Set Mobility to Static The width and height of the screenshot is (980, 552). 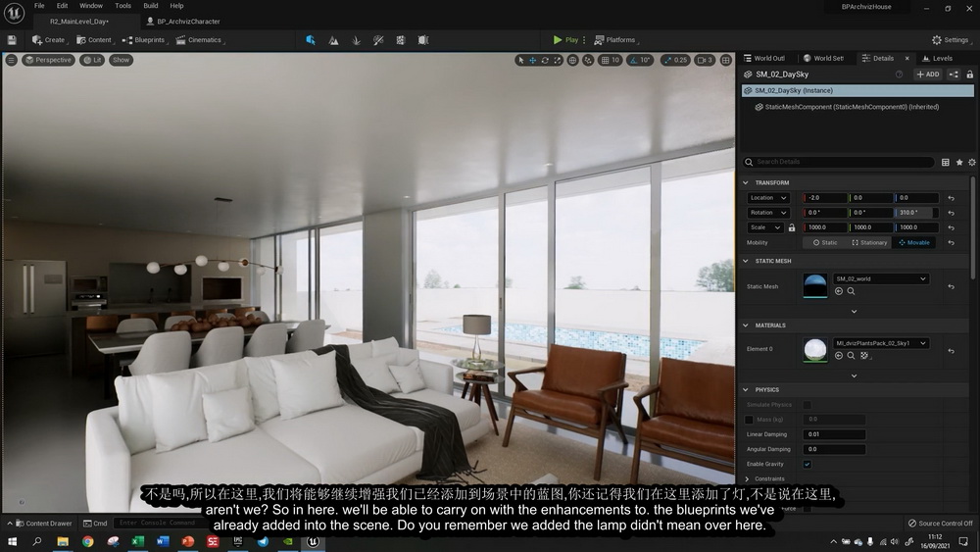coord(825,242)
